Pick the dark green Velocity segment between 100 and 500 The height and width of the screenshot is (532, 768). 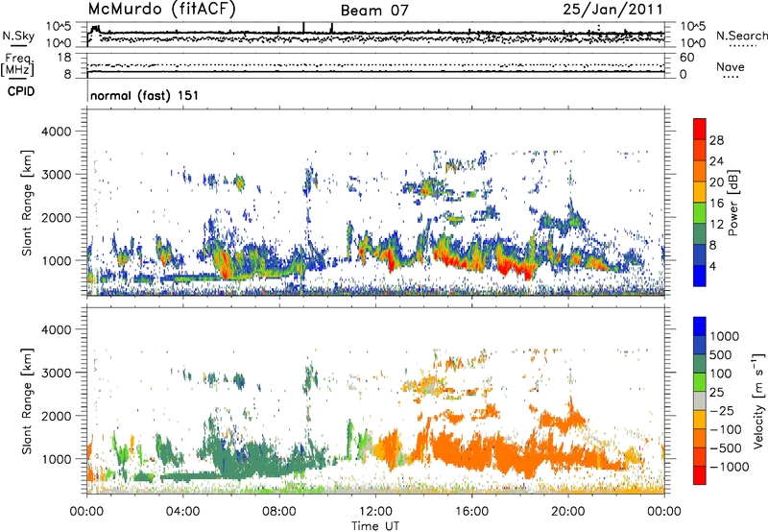tap(700, 364)
